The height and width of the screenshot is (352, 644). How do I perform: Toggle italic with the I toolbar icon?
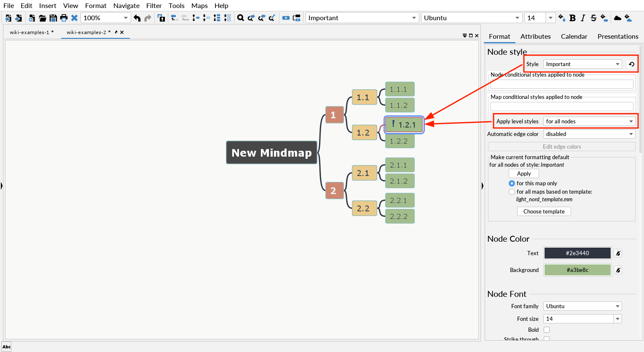coord(583,18)
